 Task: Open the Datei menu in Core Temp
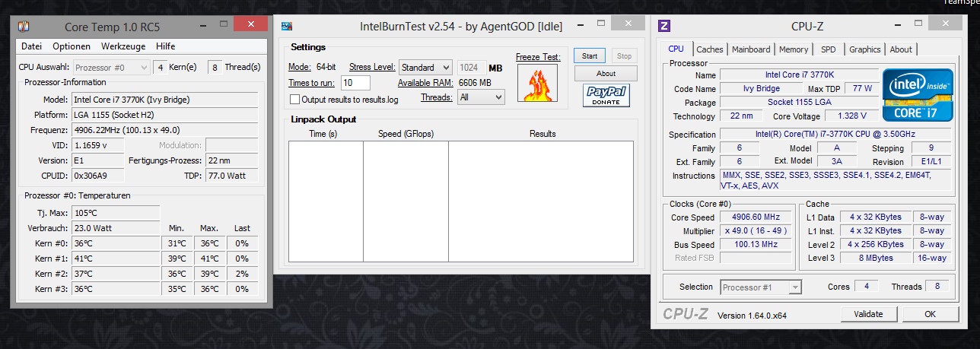(x=32, y=46)
